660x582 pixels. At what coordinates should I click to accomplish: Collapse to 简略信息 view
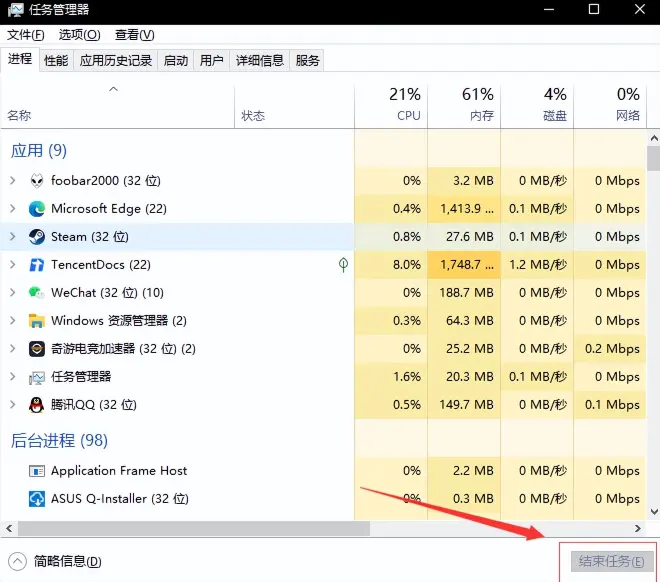click(x=56, y=561)
